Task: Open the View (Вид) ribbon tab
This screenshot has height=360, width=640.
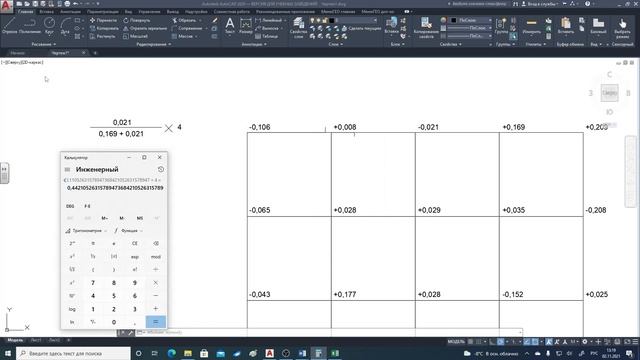Action: (128, 12)
